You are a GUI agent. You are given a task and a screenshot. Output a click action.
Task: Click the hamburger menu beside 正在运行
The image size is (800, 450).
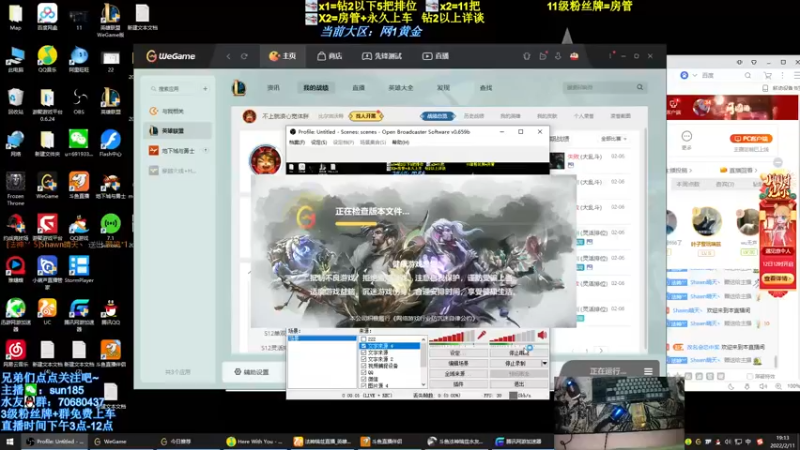tap(648, 371)
